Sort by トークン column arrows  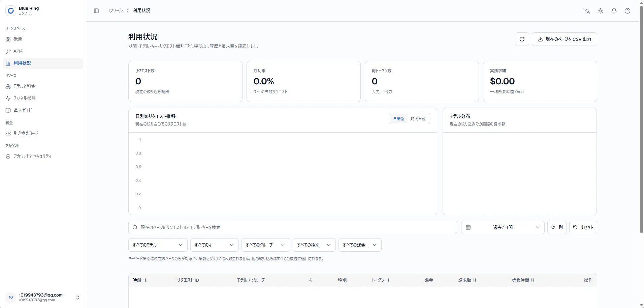(x=388, y=280)
